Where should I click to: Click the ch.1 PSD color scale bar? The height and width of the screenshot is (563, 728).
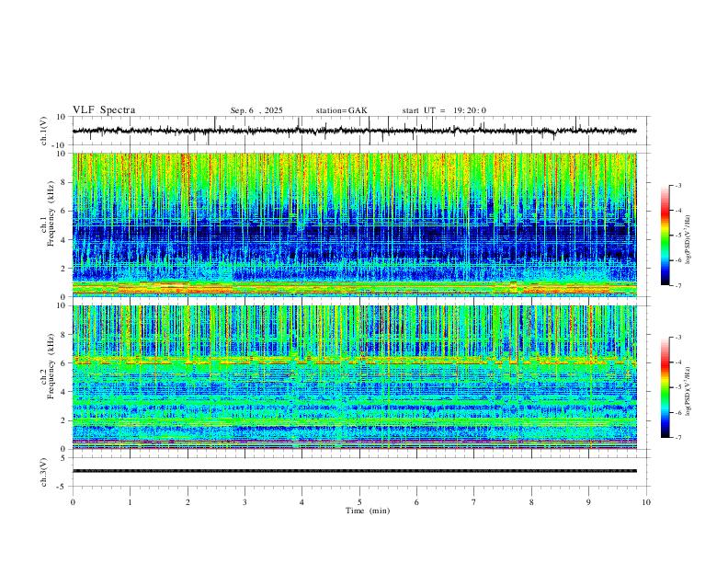tap(665, 236)
